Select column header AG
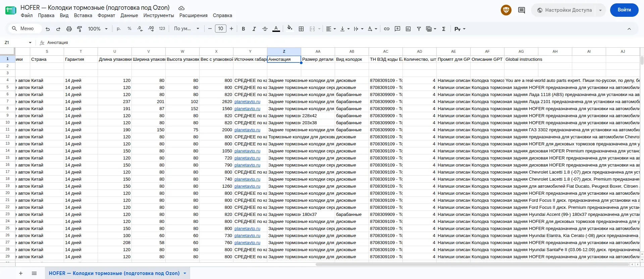The image size is (644, 279). pos(521,51)
